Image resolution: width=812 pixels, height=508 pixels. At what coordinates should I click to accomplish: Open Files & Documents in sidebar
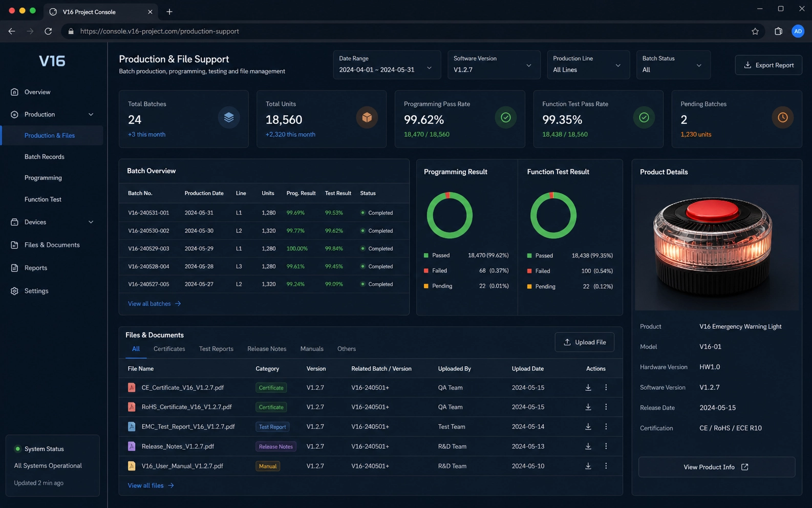(x=52, y=245)
